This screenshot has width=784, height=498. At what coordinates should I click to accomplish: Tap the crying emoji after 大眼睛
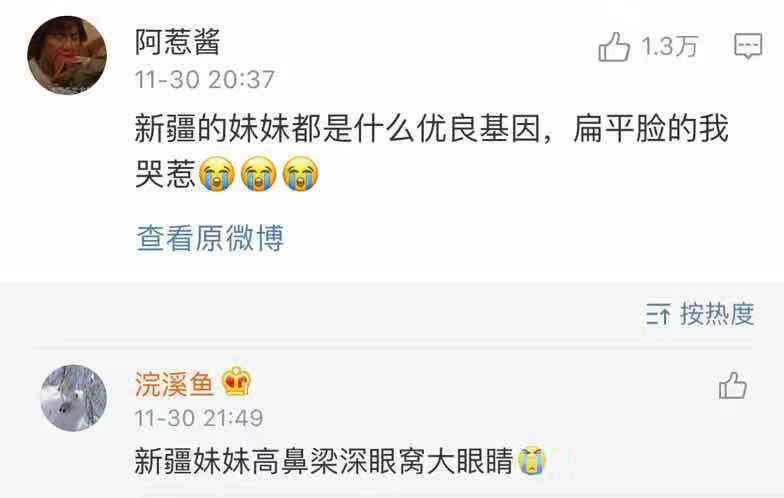(532, 460)
